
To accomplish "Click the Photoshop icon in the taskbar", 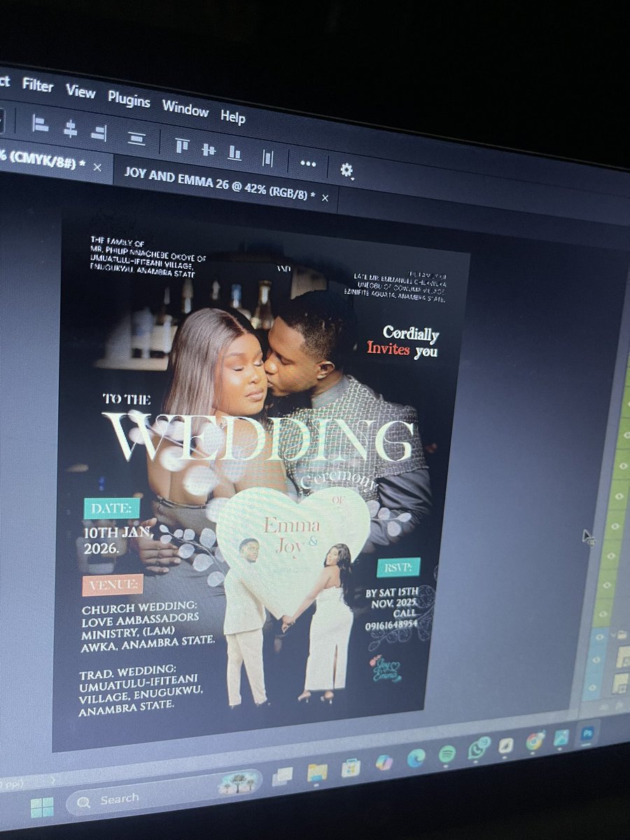I will pos(587,734).
